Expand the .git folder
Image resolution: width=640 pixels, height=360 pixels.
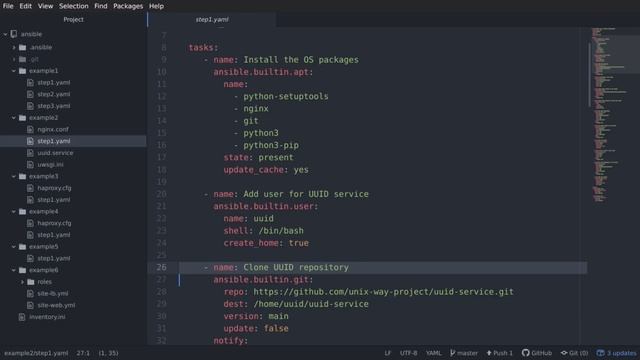point(14,59)
